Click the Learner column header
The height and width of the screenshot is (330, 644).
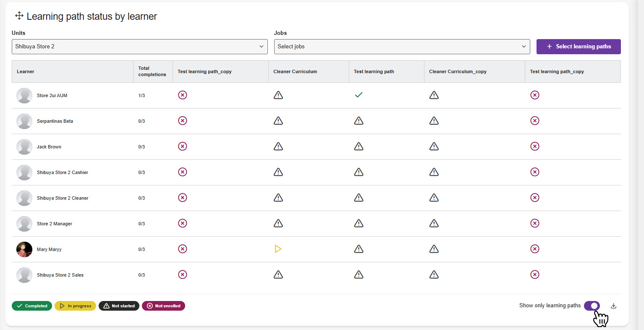[26, 71]
